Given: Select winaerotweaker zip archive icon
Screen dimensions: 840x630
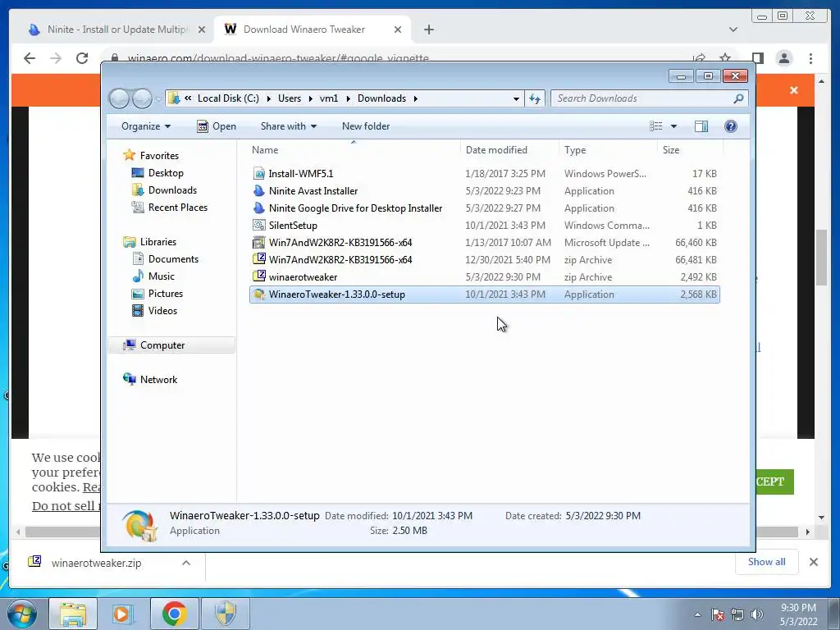Looking at the screenshot, I should pos(258,276).
